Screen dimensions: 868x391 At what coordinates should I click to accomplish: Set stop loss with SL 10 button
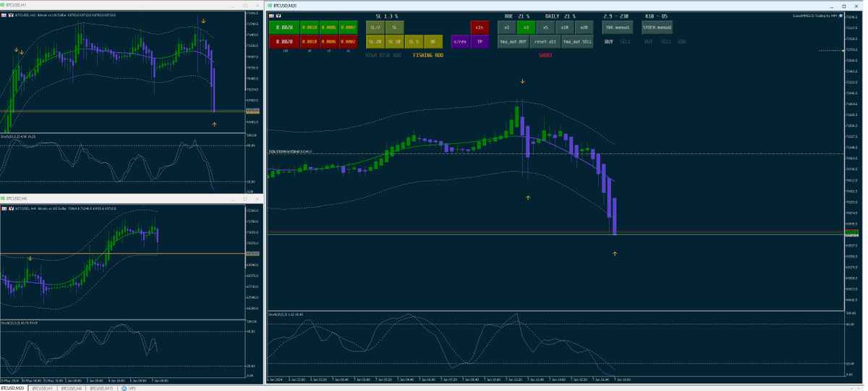click(394, 42)
